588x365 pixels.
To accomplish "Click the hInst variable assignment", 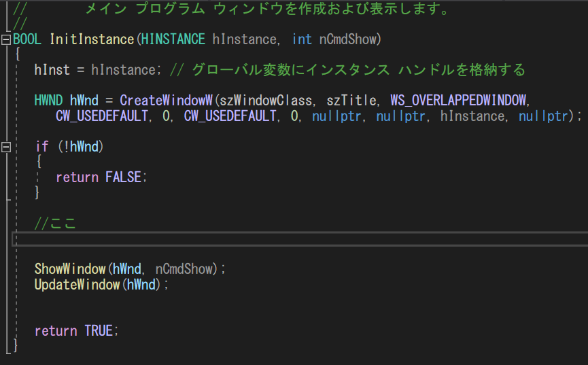I will pyautogui.click(x=52, y=70).
